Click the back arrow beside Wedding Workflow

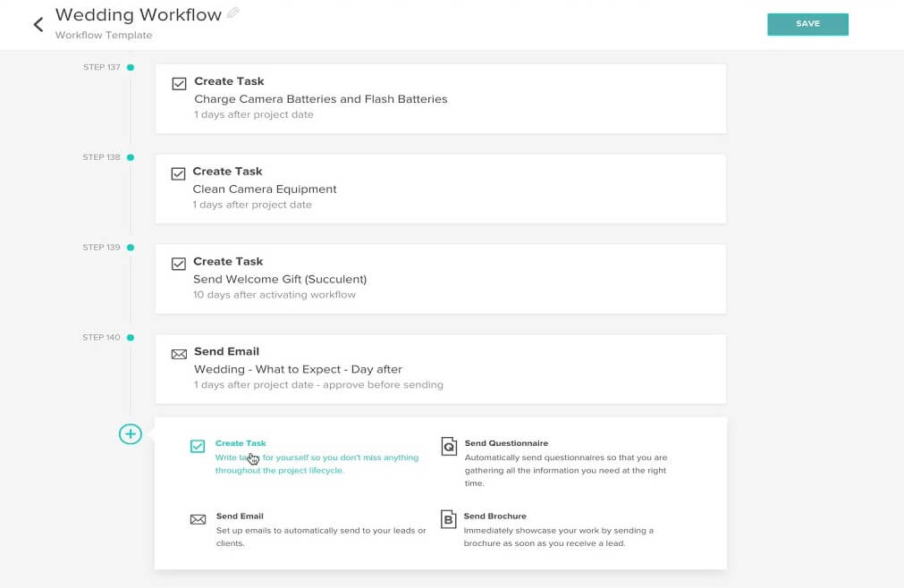[x=38, y=24]
